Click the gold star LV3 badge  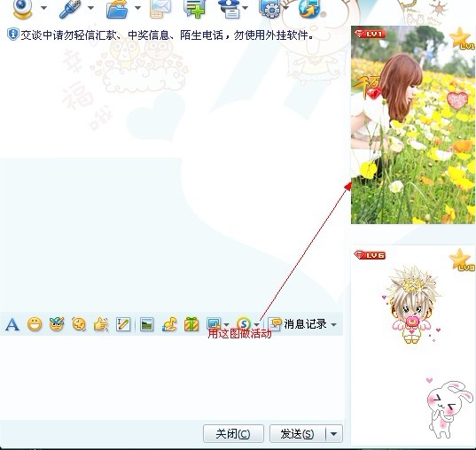[x=462, y=260]
